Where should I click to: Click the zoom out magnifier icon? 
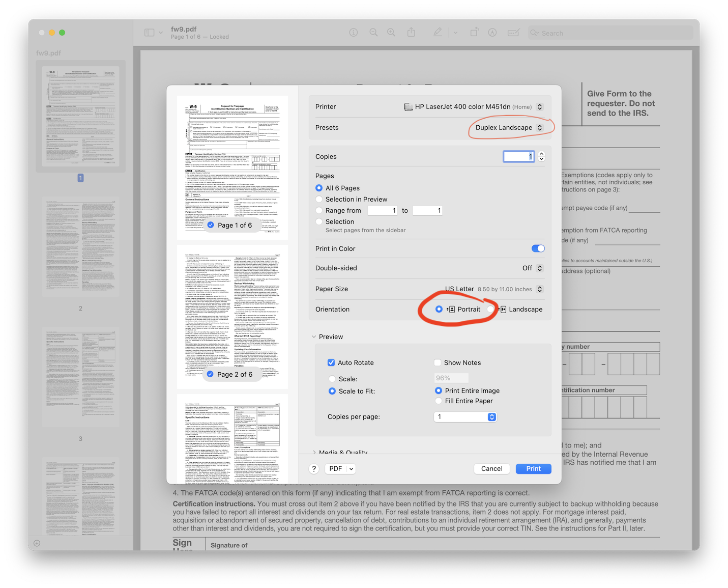click(373, 33)
